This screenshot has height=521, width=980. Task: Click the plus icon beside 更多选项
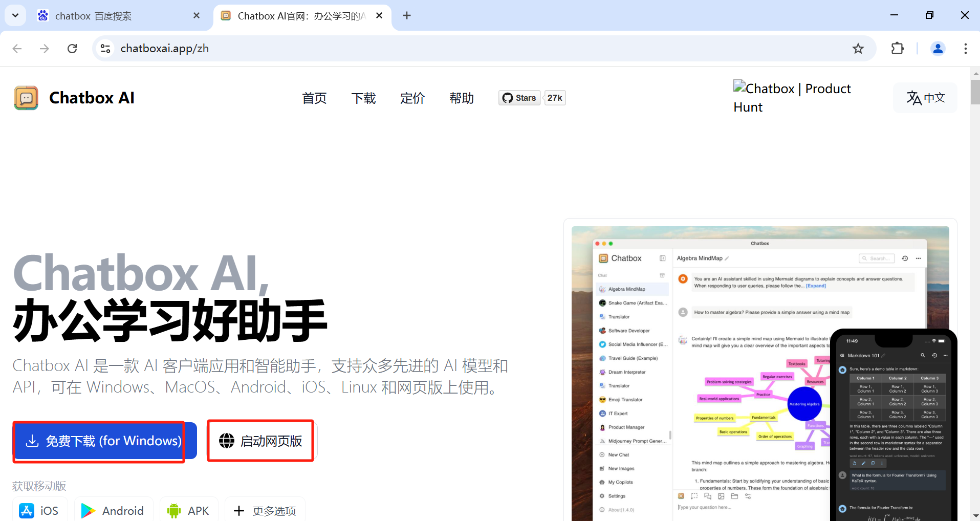pyautogui.click(x=239, y=510)
